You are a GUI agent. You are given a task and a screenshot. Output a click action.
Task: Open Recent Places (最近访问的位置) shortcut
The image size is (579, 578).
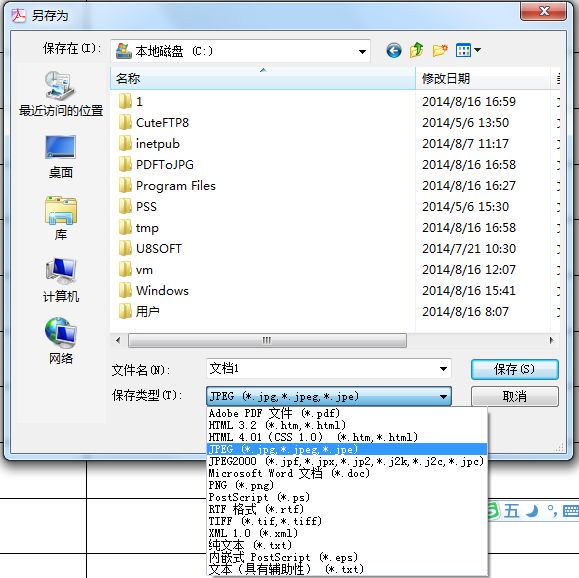61,94
